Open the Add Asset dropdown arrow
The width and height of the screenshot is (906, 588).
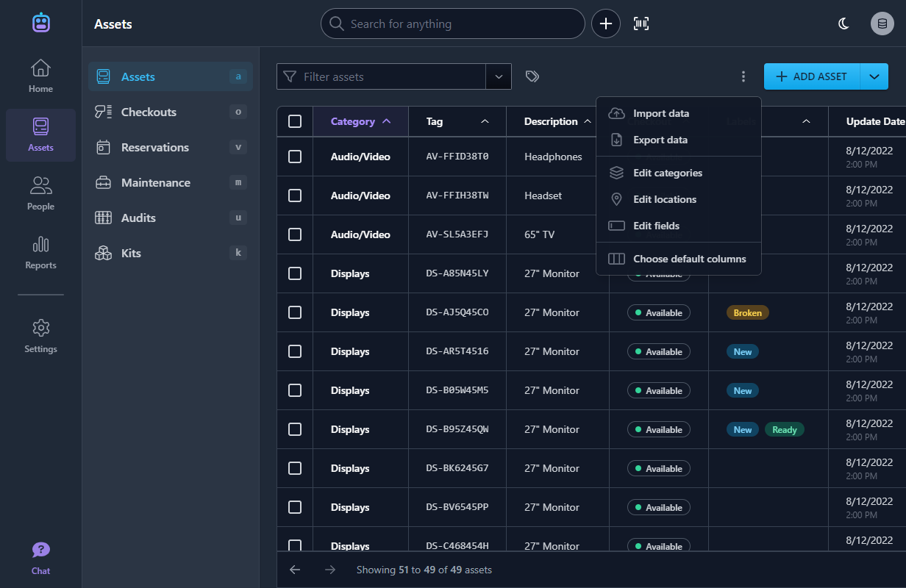pyautogui.click(x=874, y=76)
